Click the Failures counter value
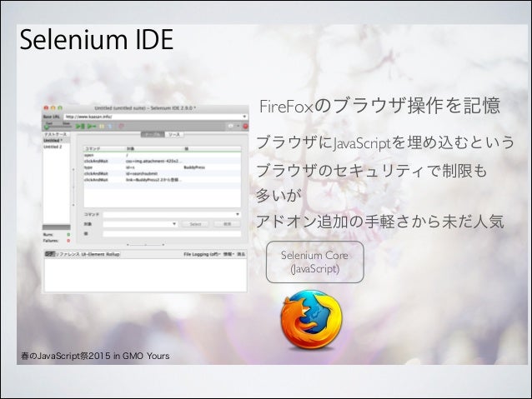The width and height of the screenshot is (532, 399). click(x=68, y=241)
